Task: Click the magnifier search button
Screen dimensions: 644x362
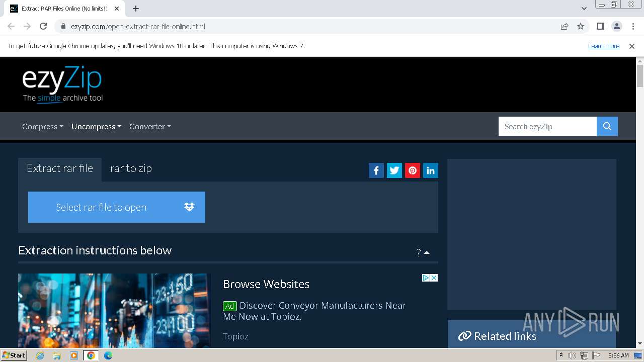Action: tap(607, 126)
